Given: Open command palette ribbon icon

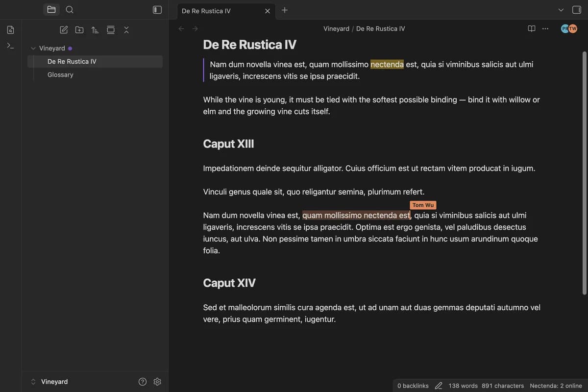Looking at the screenshot, I should tap(11, 46).
